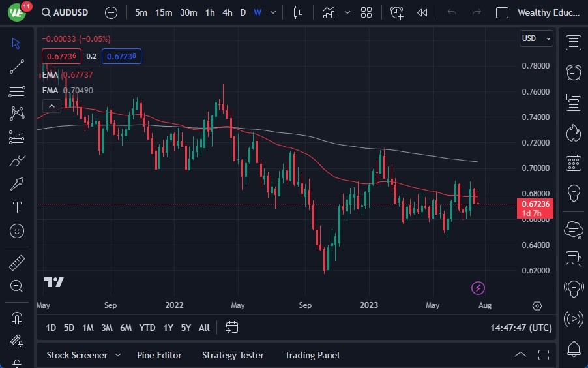588x368 pixels.
Task: Open the emoji icons tool
Action: [x=17, y=230]
